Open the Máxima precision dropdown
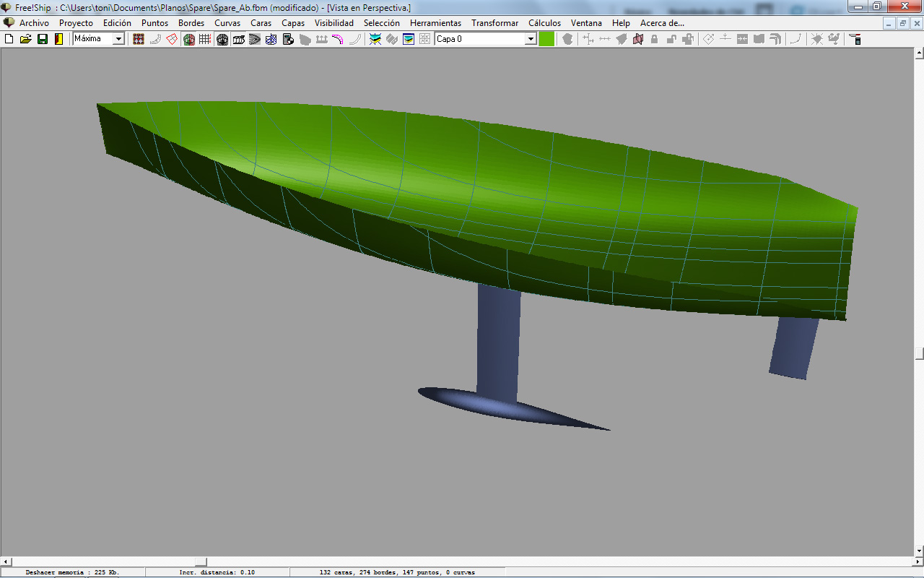 [x=119, y=39]
